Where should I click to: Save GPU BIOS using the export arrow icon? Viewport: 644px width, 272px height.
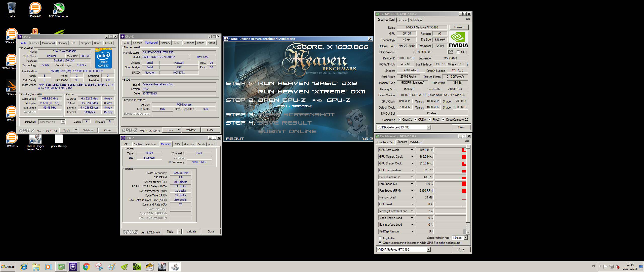coord(451,52)
